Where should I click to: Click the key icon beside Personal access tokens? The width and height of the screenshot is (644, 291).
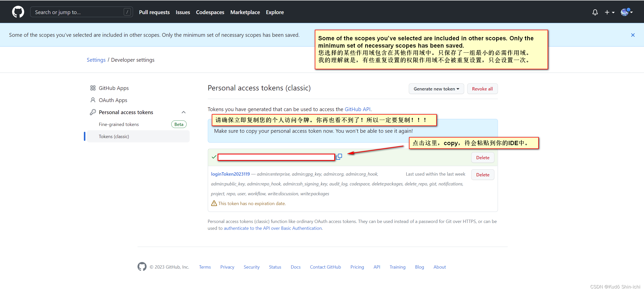click(93, 112)
